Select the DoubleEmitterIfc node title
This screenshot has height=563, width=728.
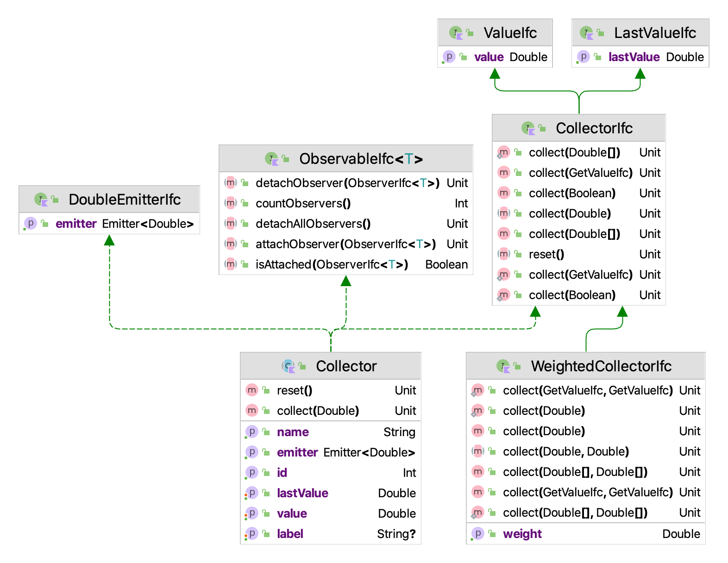tap(125, 200)
